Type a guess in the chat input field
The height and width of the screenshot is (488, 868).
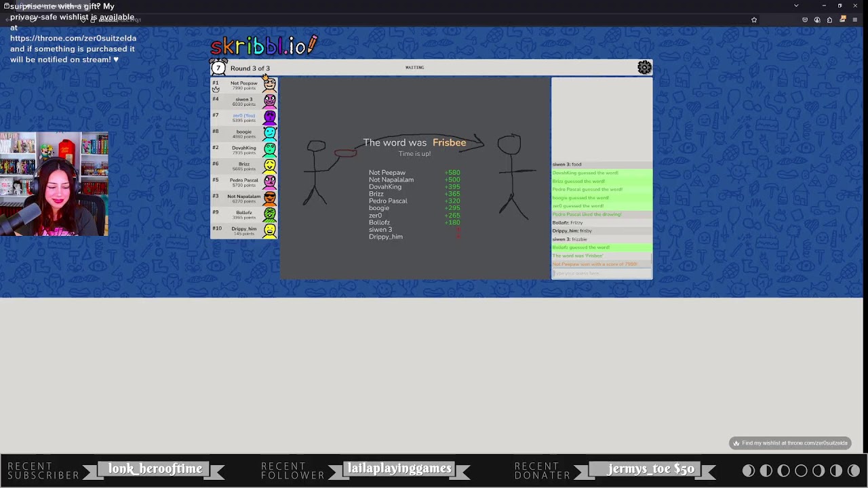(x=601, y=273)
